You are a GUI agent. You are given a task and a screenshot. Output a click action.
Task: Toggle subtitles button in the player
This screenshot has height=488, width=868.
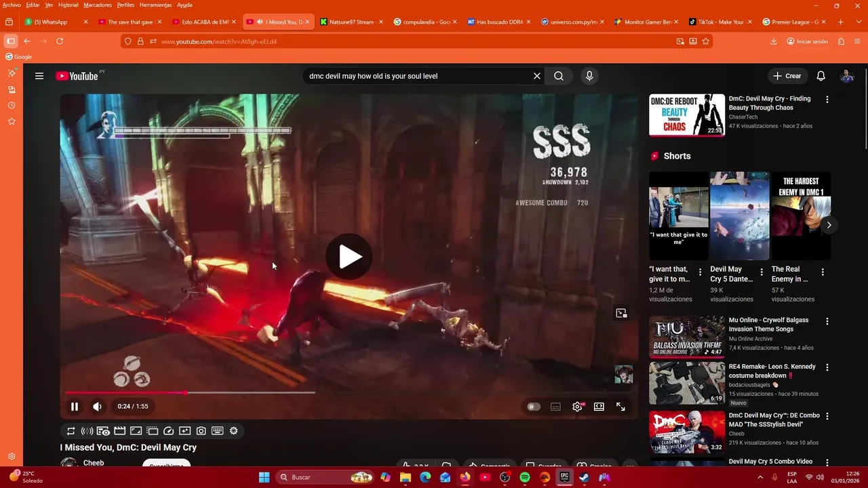click(x=555, y=407)
